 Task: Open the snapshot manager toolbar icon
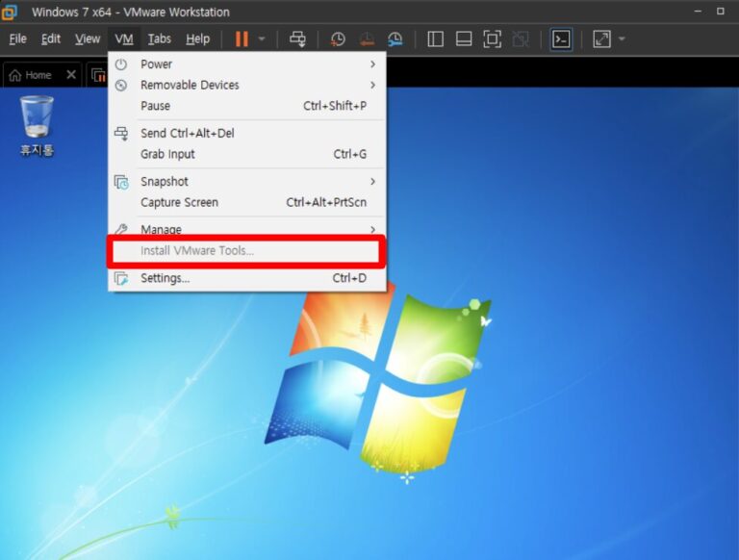(395, 39)
